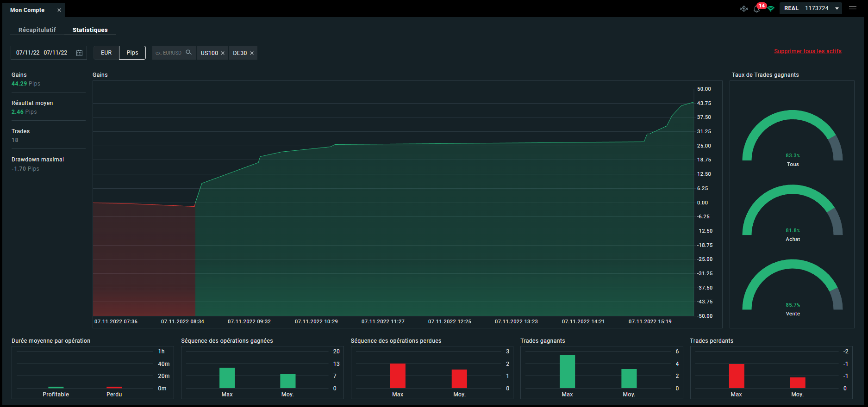The image size is (868, 407).
Task: Click the Perdu bar in Durée moyenne
Action: (x=114, y=388)
